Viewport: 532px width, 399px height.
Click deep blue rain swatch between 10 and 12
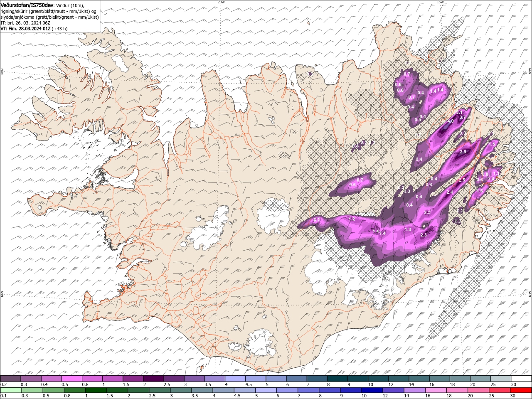coord(372,390)
